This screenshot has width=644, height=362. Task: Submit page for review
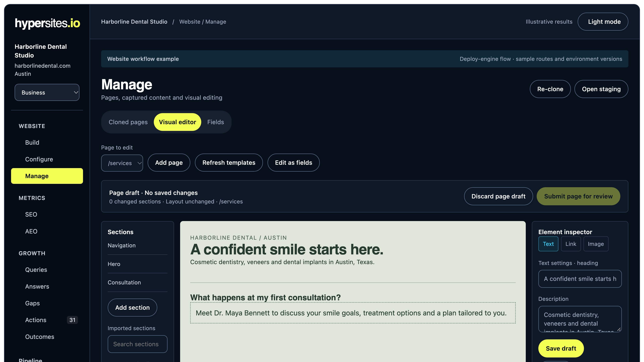coord(578,196)
